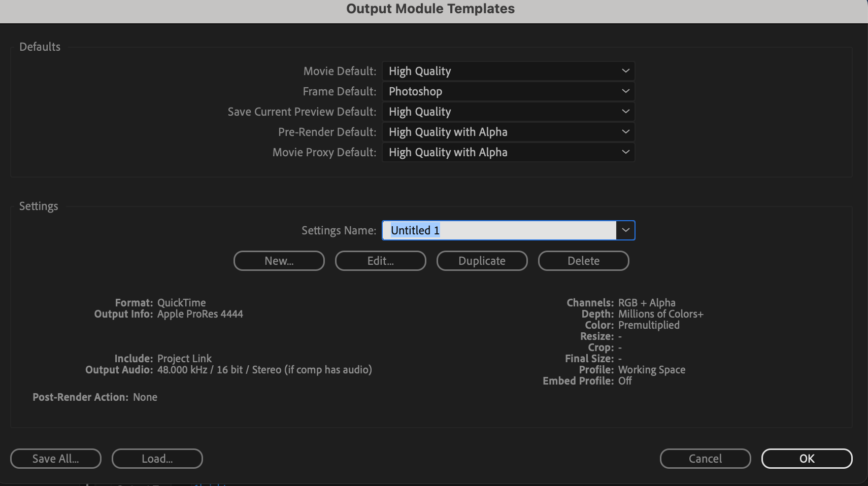
Task: Click the 'Working Space' profile value
Action: click(652, 370)
